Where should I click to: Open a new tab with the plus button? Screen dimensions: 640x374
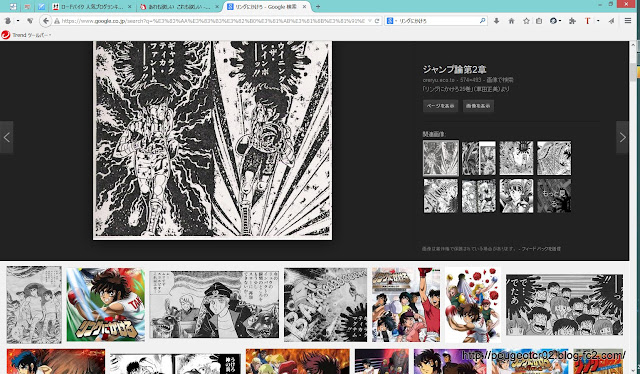318,7
